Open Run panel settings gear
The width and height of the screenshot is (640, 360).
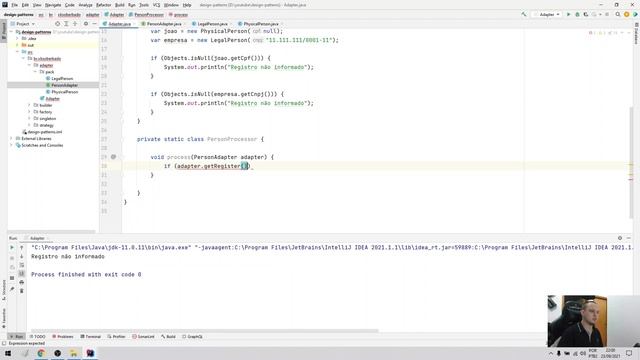click(620, 238)
